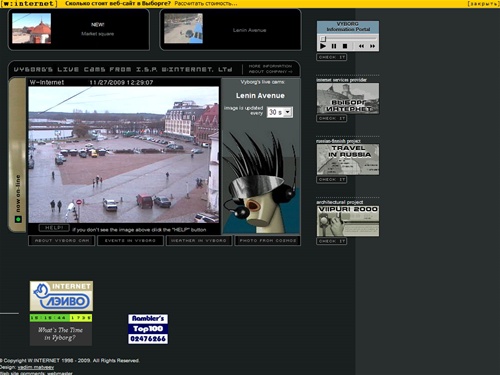This screenshot has height=375, width=500.
Task: Click 'More information about company' link
Action: coord(270,69)
